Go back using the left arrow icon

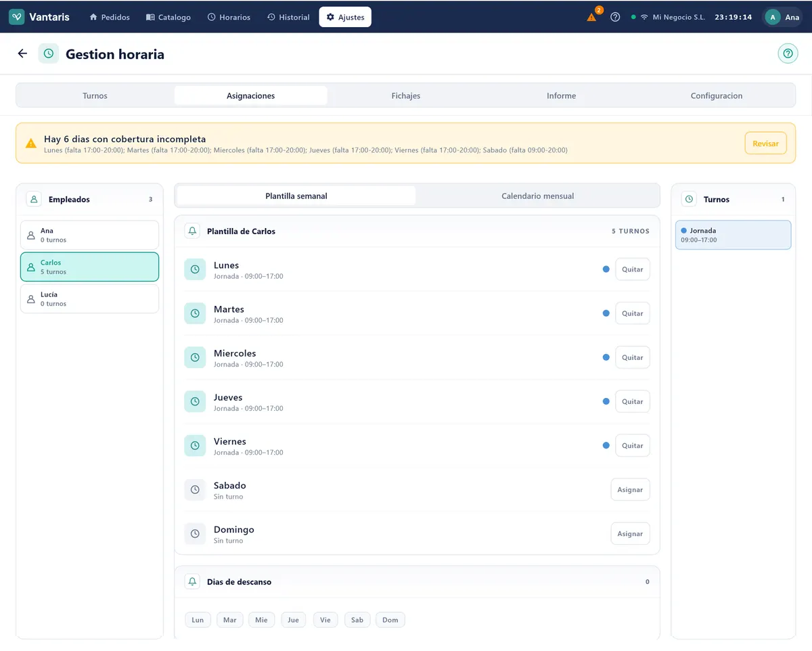(x=22, y=53)
